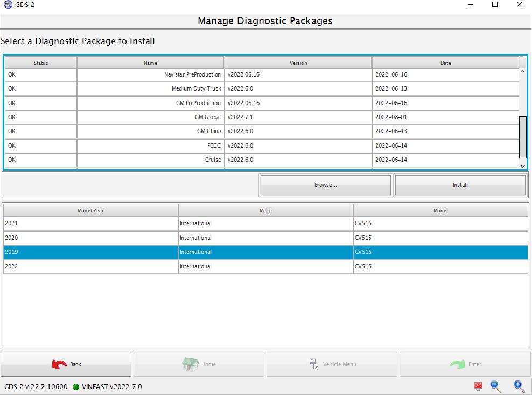Select the GM Global package row
The height and width of the screenshot is (395, 532).
(x=262, y=117)
